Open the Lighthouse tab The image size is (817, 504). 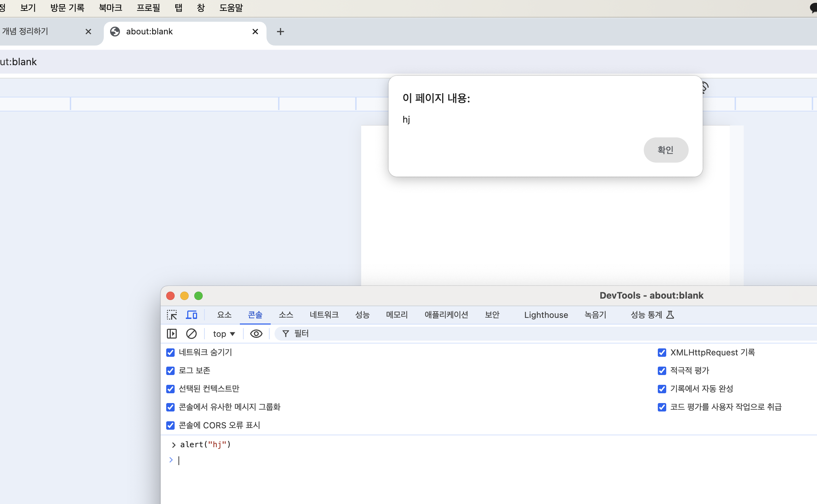point(546,315)
